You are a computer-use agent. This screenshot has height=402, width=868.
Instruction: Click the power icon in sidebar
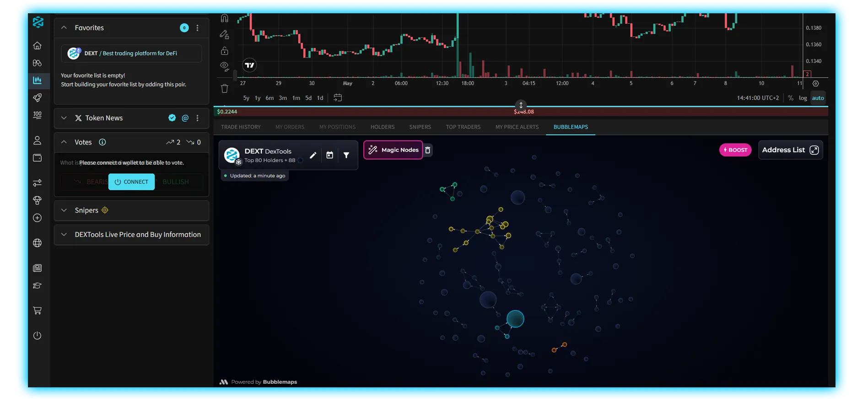click(38, 336)
